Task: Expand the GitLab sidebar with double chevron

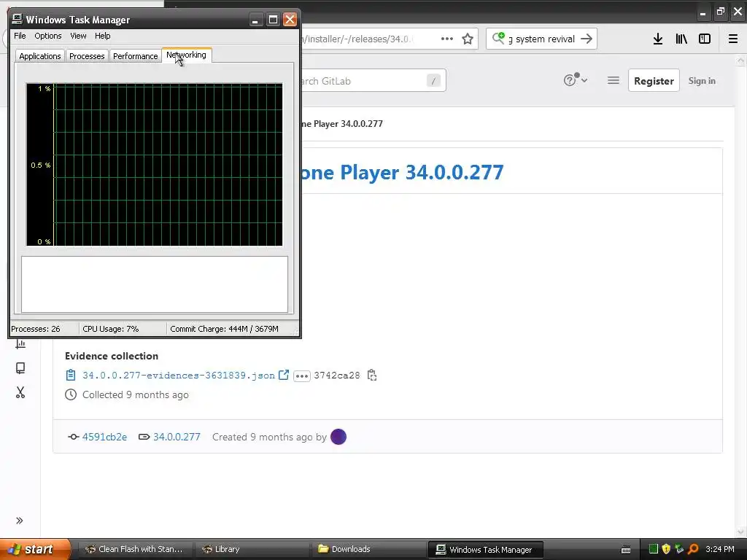Action: [x=20, y=521]
